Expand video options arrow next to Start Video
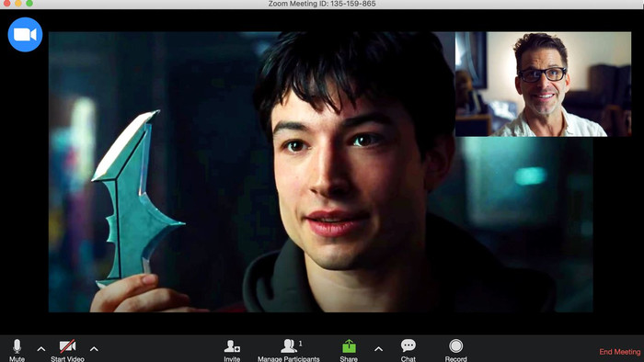 click(x=94, y=349)
